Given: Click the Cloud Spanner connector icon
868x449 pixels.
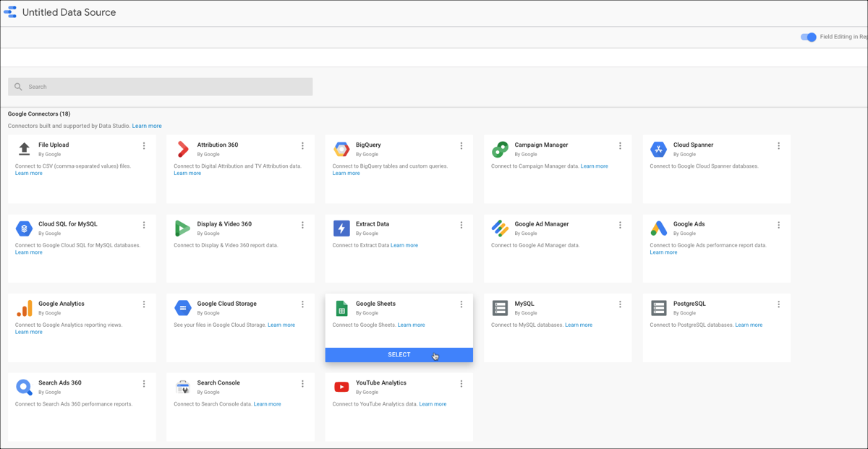Looking at the screenshot, I should 658,150.
